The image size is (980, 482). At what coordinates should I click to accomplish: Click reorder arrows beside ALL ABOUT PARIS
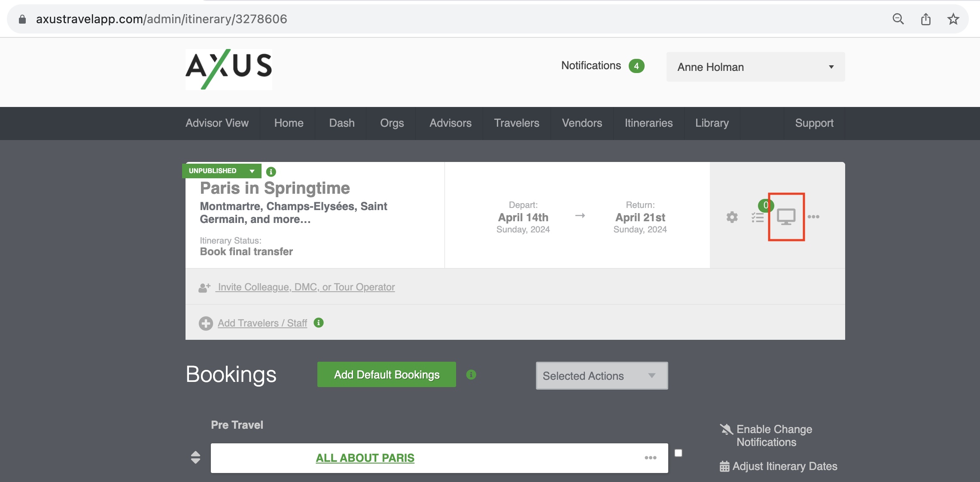pyautogui.click(x=195, y=458)
